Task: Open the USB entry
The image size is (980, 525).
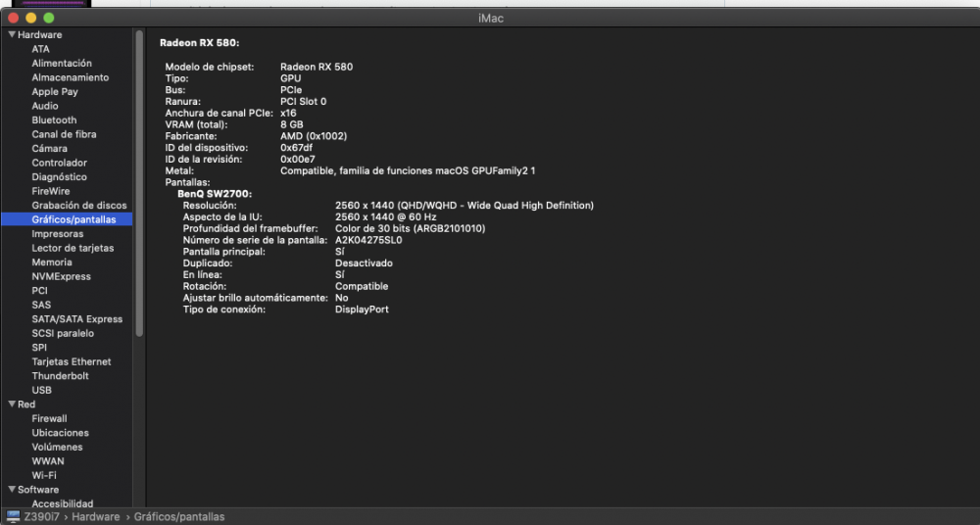Action: 42,390
